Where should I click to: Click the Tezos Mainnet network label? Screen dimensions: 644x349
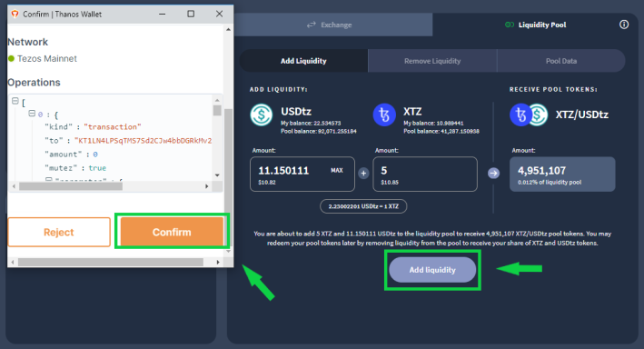47,59
